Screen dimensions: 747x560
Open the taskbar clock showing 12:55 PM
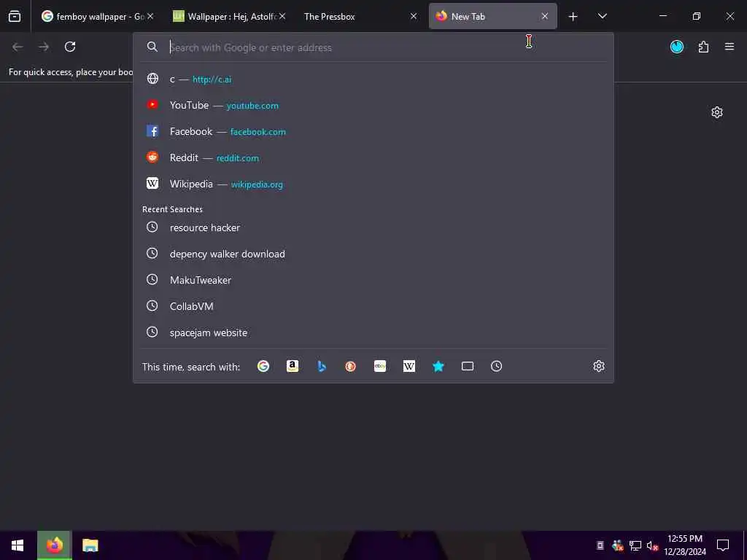click(x=685, y=545)
